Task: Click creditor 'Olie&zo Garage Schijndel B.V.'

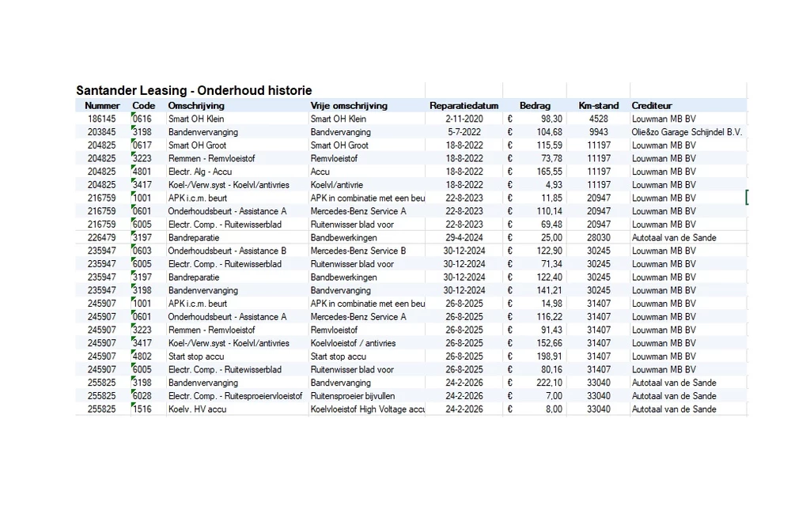Action: pos(687,131)
